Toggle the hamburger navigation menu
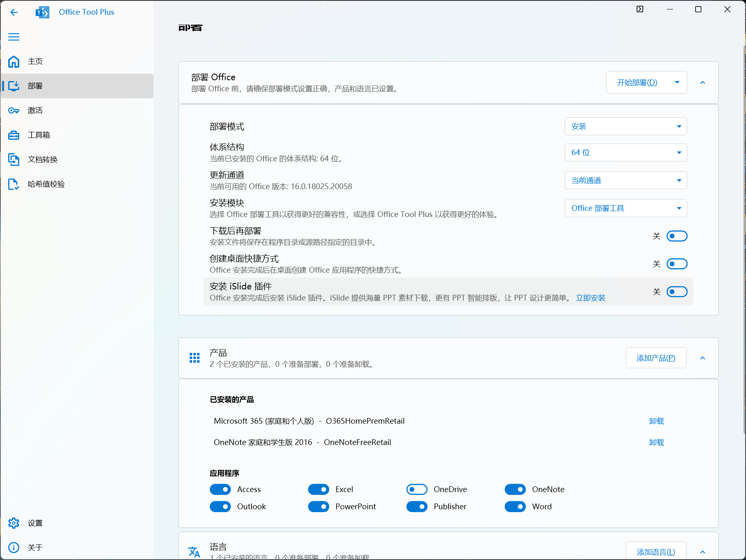This screenshot has height=560, width=746. coord(14,37)
